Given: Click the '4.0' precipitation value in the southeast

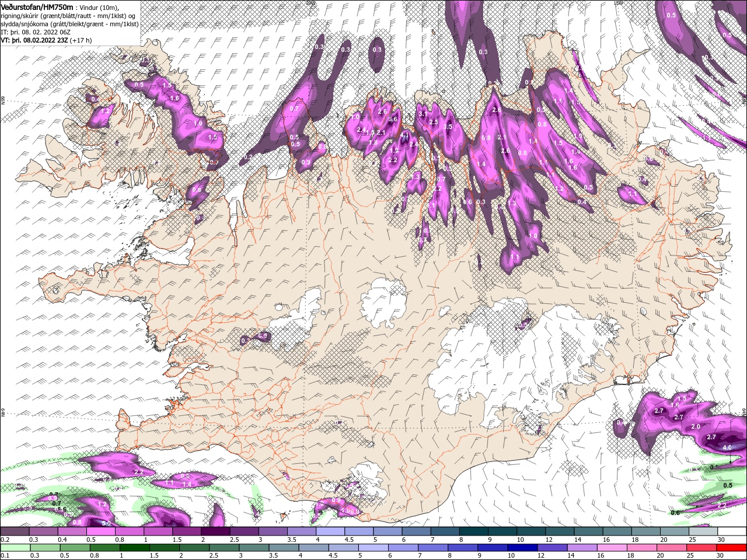Looking at the screenshot, I should click(727, 447).
